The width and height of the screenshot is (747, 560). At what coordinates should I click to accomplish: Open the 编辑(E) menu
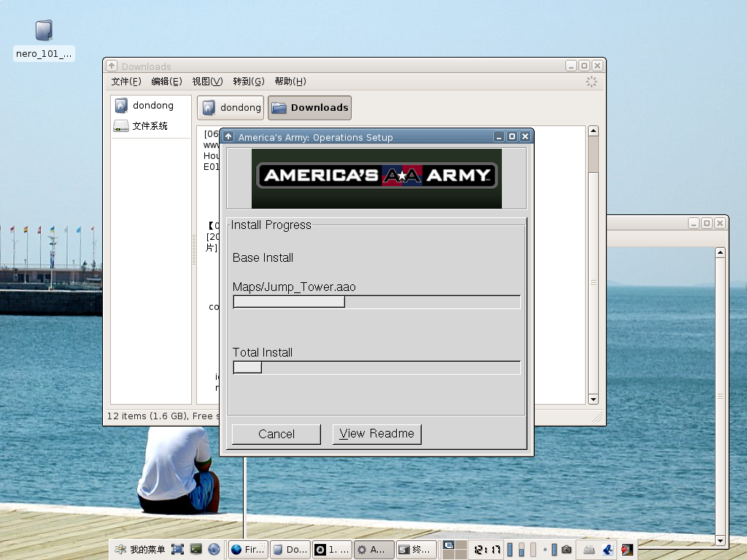[167, 82]
